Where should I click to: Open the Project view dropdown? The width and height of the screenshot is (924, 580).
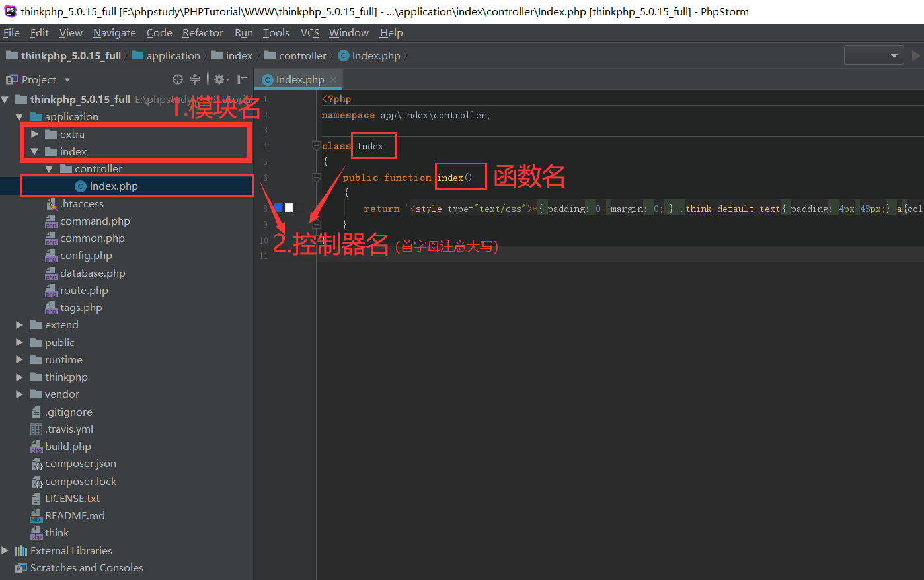pos(67,80)
